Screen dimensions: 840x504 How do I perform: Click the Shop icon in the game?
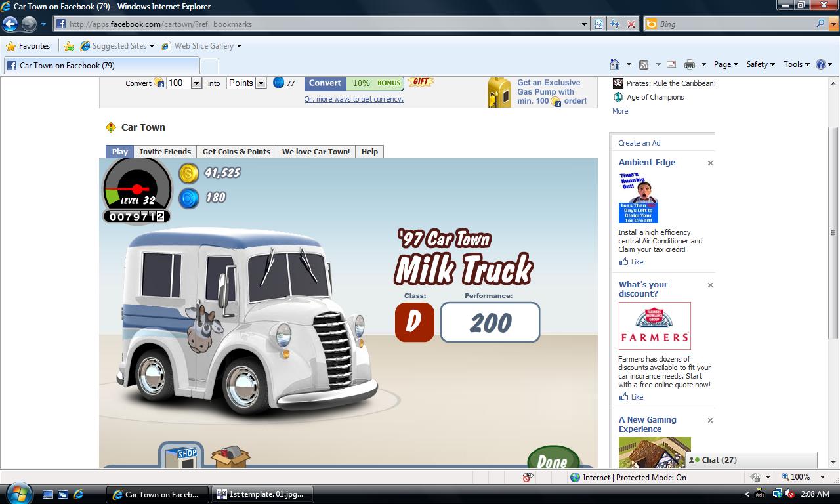(x=180, y=455)
